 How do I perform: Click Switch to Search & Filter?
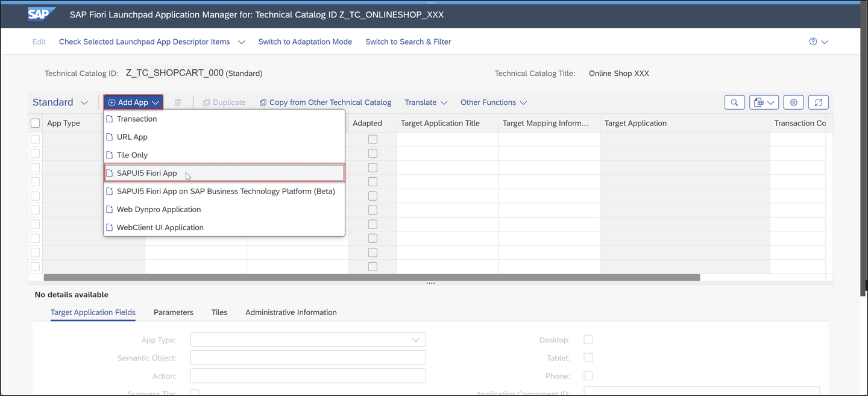[408, 42]
